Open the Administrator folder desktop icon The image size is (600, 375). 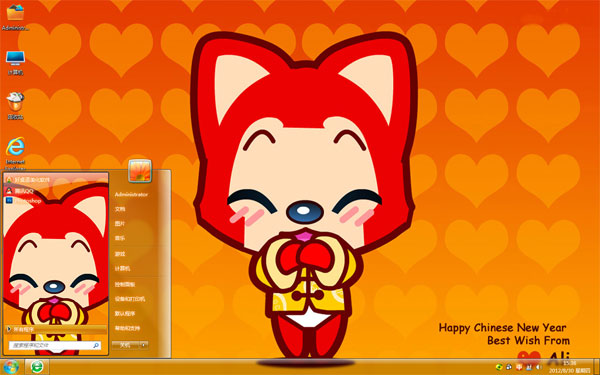click(15, 17)
